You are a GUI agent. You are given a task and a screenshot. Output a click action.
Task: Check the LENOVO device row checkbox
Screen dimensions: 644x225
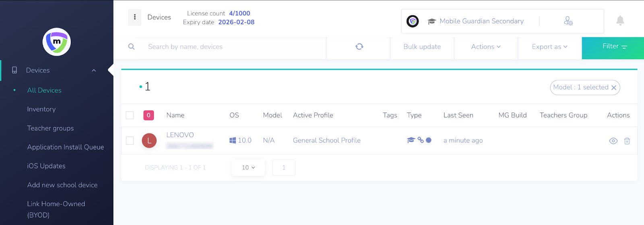(130, 141)
